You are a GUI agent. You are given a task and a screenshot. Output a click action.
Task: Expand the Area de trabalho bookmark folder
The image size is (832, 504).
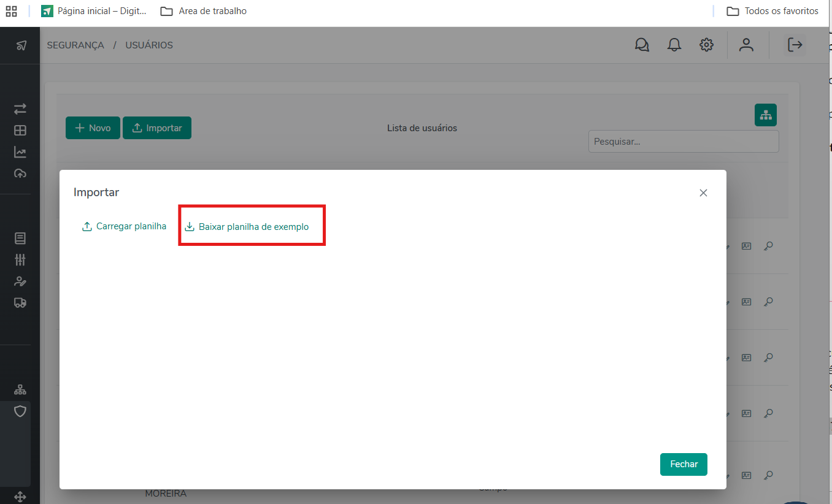pos(204,11)
